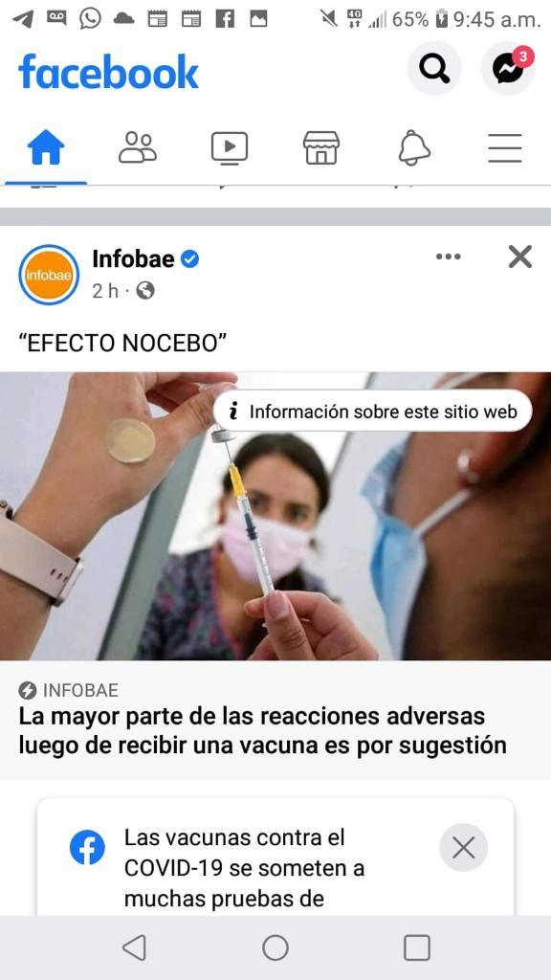Expand the three-dot post options
The width and height of the screenshot is (551, 980).
tap(448, 256)
